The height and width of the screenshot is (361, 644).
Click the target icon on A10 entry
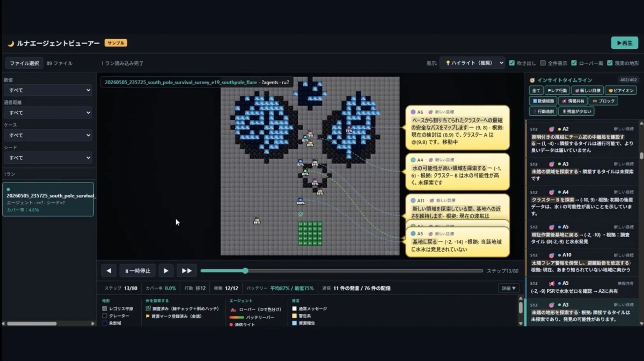pyautogui.click(x=551, y=255)
